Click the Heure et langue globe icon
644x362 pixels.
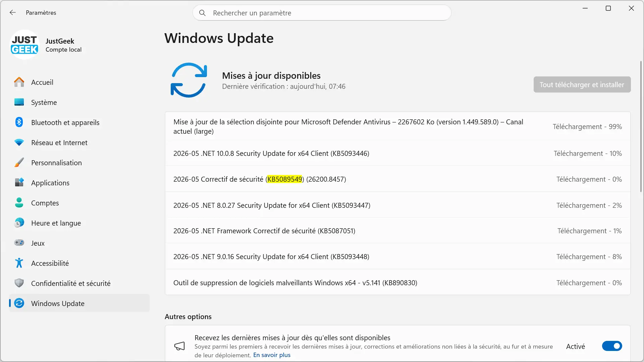coord(19,223)
